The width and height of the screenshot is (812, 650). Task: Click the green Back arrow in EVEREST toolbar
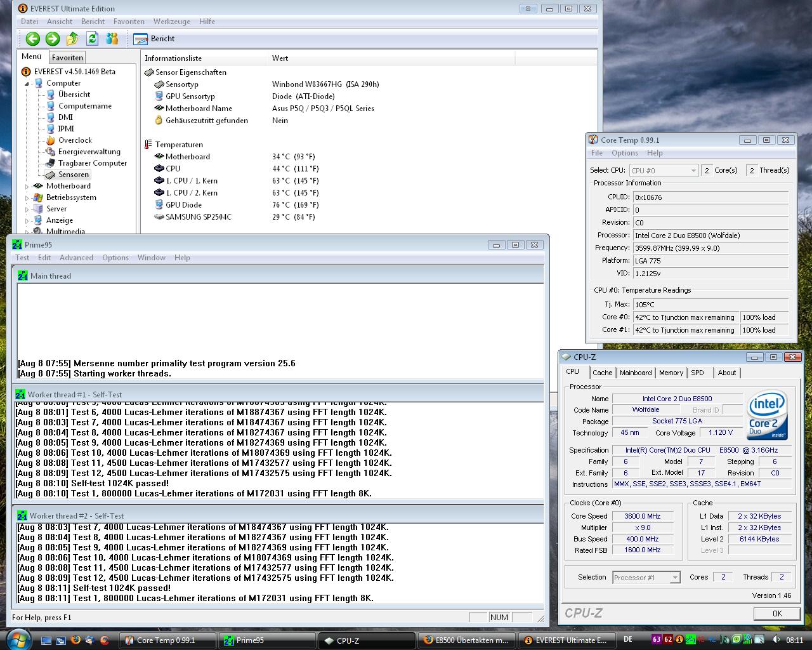tap(32, 39)
